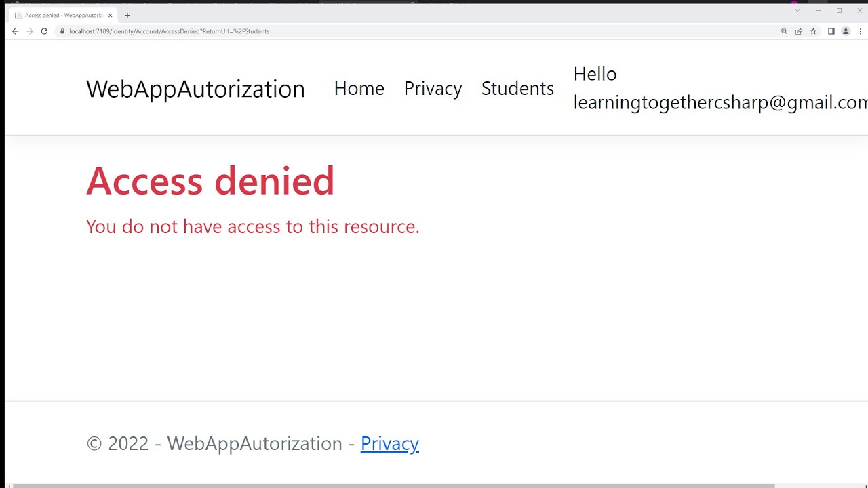Open the Chrome profile avatar menu
868x488 pixels.
846,31
